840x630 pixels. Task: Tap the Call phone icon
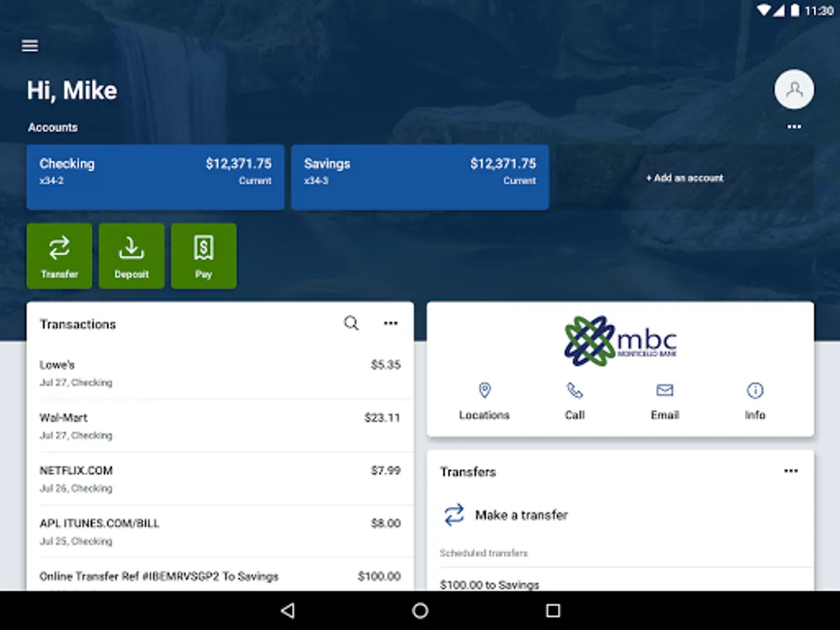pos(575,391)
